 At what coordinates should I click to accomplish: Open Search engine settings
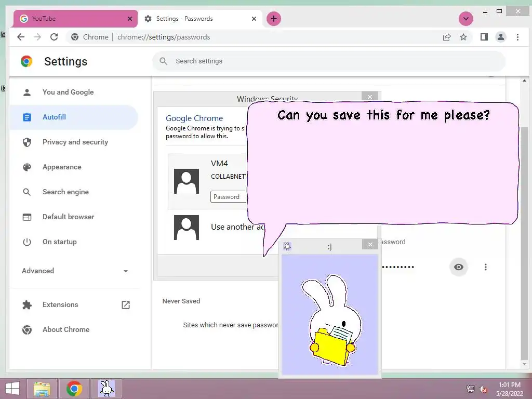74,192
